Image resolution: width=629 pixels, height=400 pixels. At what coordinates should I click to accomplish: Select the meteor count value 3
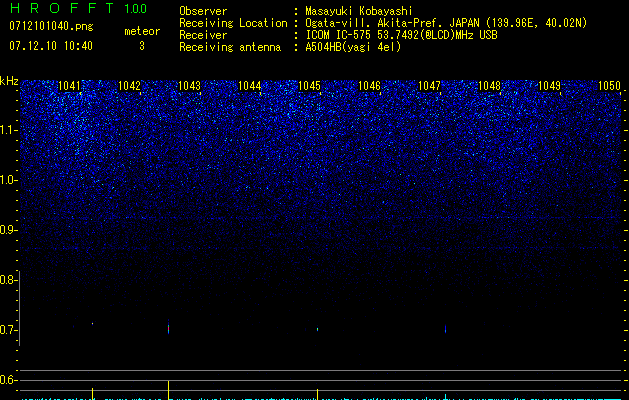tap(142, 46)
